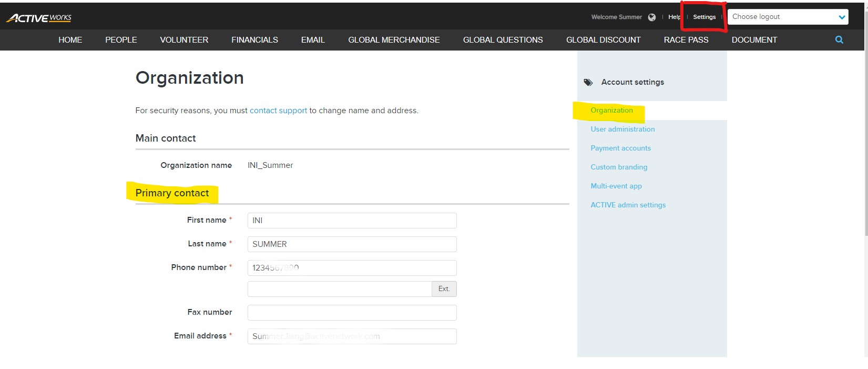Open the EMAIL menu
Image resolution: width=868 pixels, height=369 pixels.
pos(313,40)
